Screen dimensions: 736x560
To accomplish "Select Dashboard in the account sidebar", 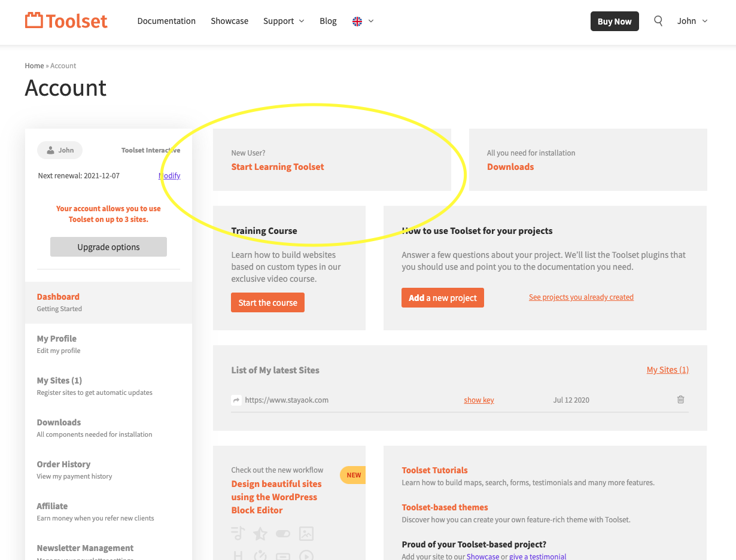I will click(108, 303).
